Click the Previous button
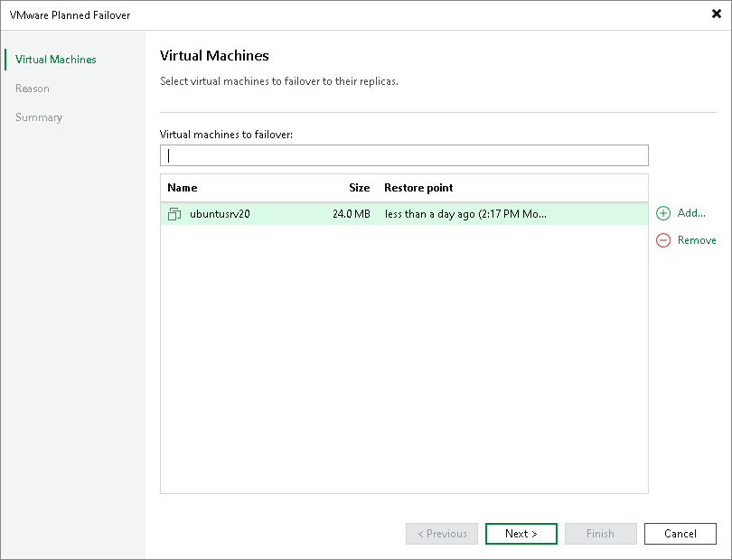Image resolution: width=732 pixels, height=560 pixels. point(442,534)
